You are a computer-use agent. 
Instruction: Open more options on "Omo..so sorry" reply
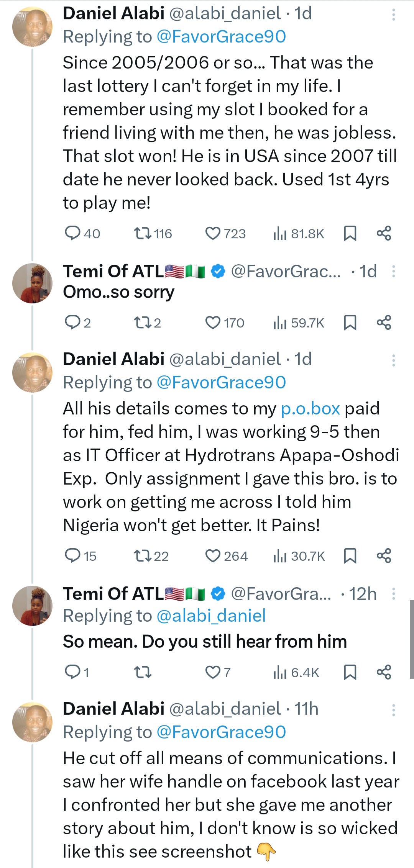(x=393, y=272)
